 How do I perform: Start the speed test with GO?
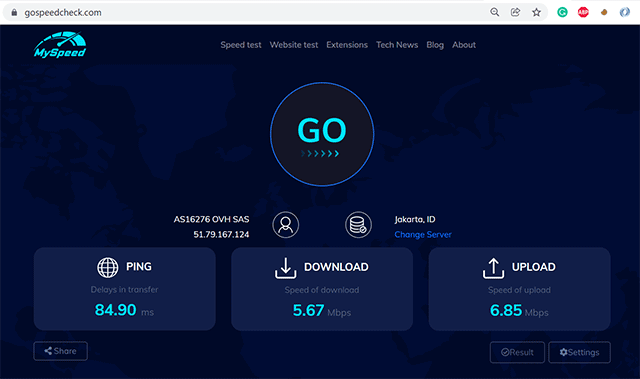(x=322, y=134)
